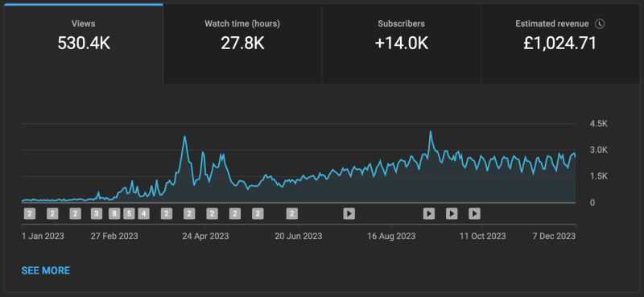Open the Subscribers metric tab

pyautogui.click(x=401, y=43)
